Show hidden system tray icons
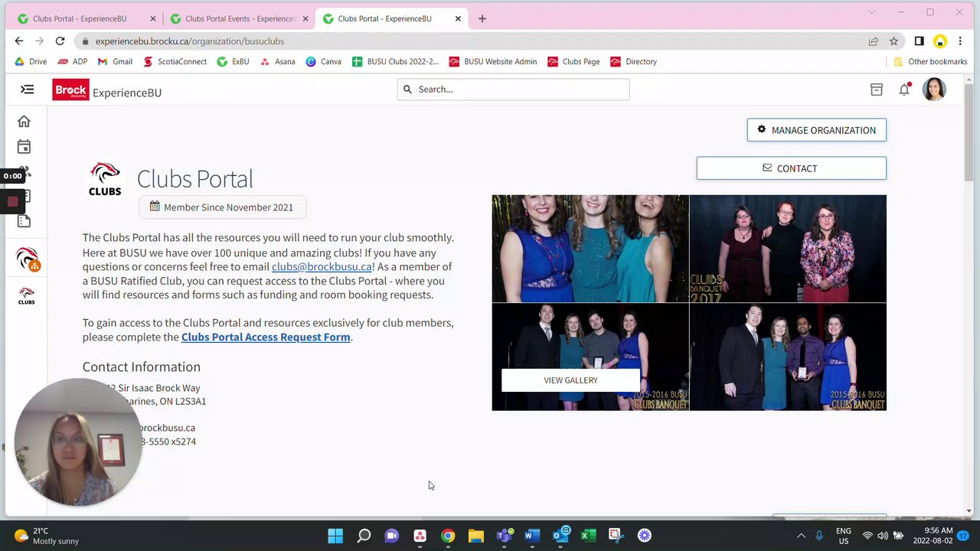This screenshot has height=551, width=980. point(801,536)
